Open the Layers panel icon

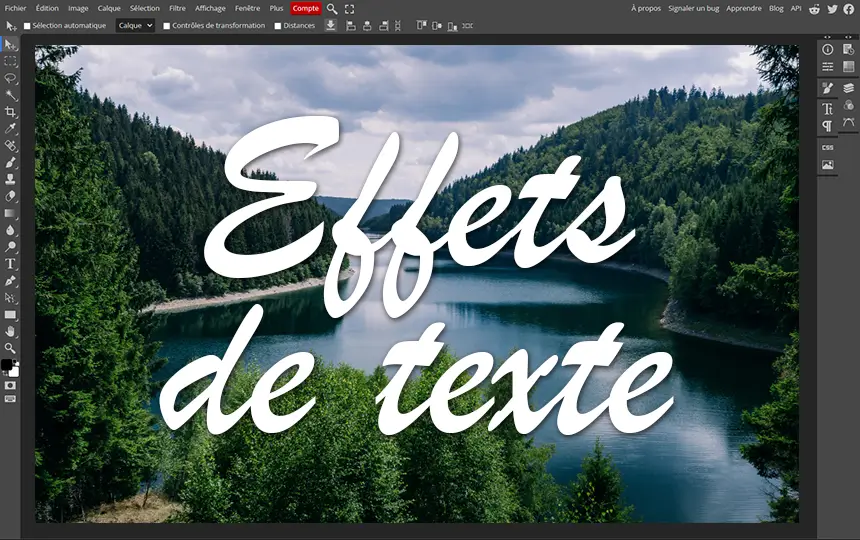848,88
